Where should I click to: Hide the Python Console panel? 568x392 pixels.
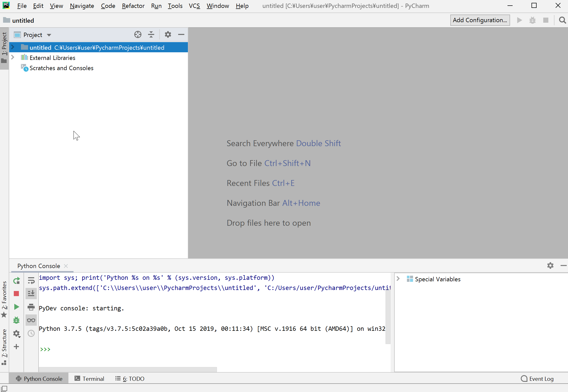pyautogui.click(x=563, y=265)
